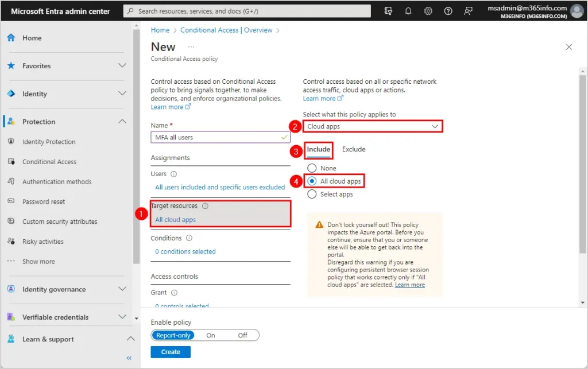The height and width of the screenshot is (369, 588).
Task: Select the None radio button
Action: (312, 168)
